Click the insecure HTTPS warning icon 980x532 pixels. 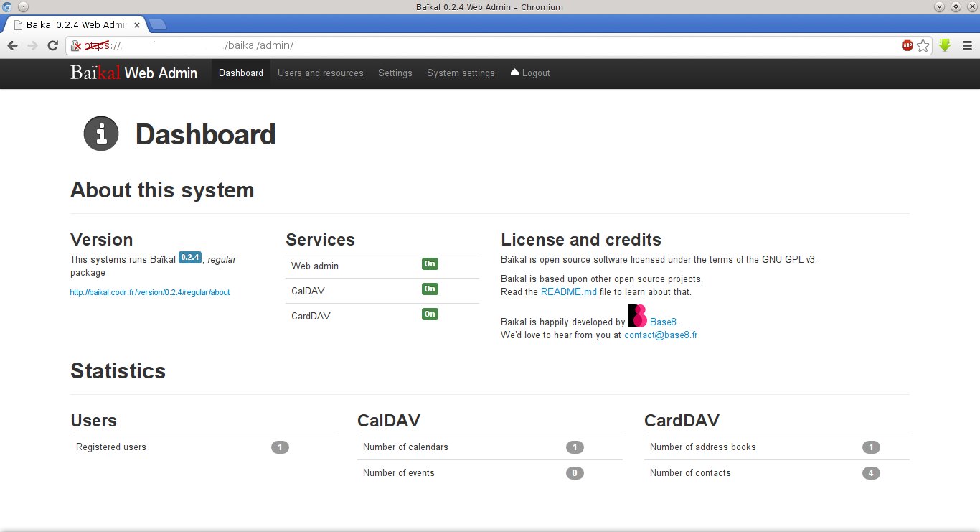point(76,46)
